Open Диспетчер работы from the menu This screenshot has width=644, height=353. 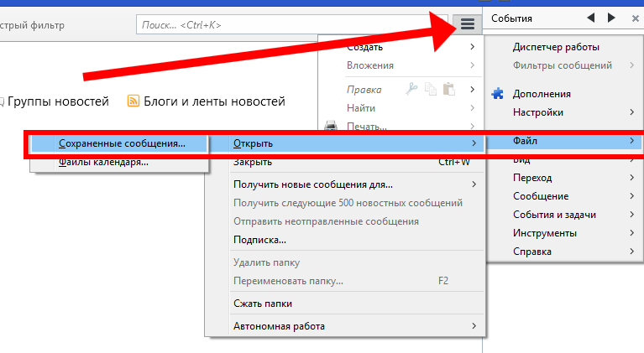556,47
